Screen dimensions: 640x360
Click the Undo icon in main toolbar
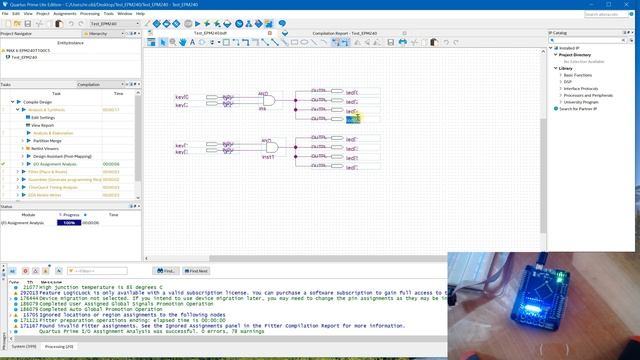[71, 24]
